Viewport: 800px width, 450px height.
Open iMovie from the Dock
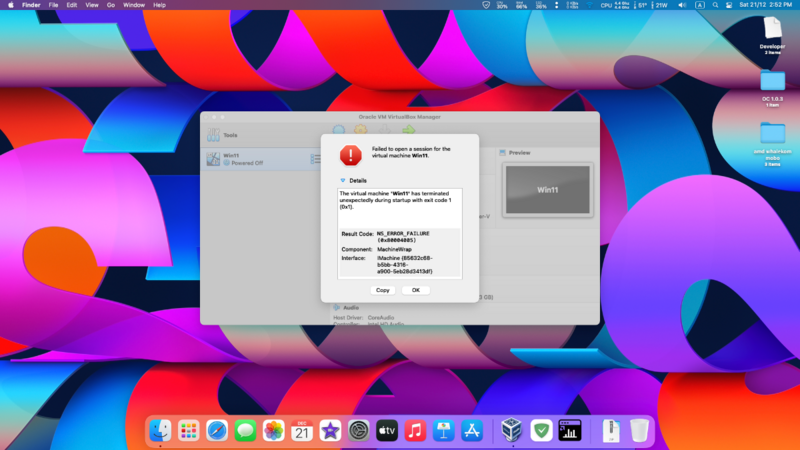pos(330,431)
